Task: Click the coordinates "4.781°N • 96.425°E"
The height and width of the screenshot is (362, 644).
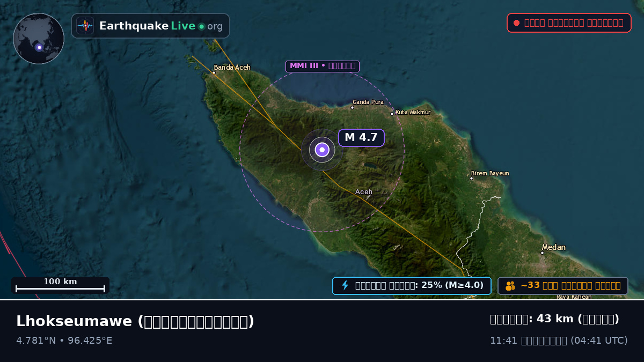Action: [64, 341]
